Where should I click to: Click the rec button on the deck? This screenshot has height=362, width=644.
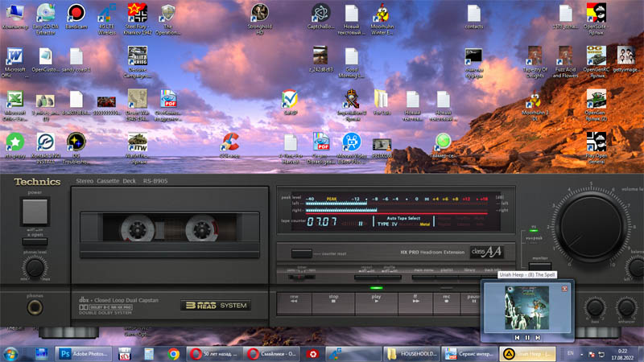click(447, 304)
